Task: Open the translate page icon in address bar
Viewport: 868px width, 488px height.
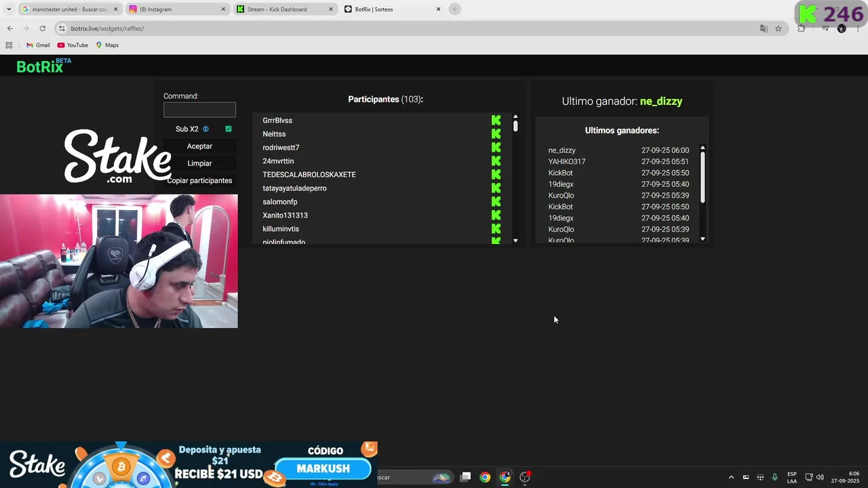Action: (x=764, y=28)
